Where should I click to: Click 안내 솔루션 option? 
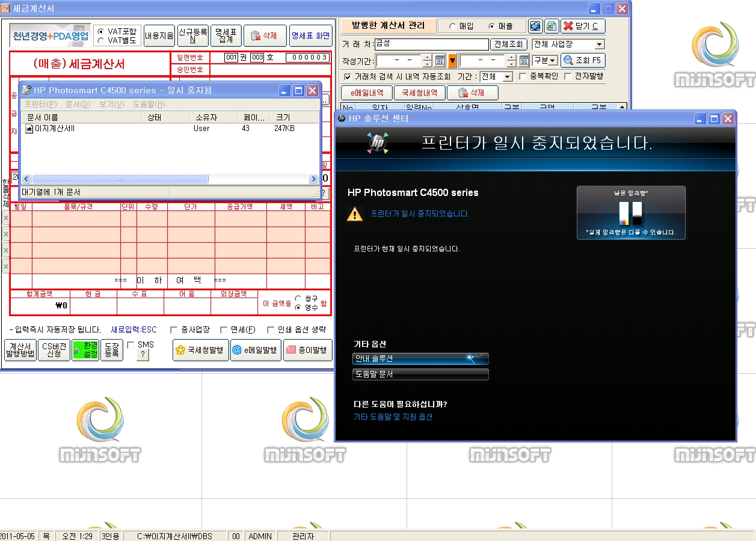[x=420, y=359]
